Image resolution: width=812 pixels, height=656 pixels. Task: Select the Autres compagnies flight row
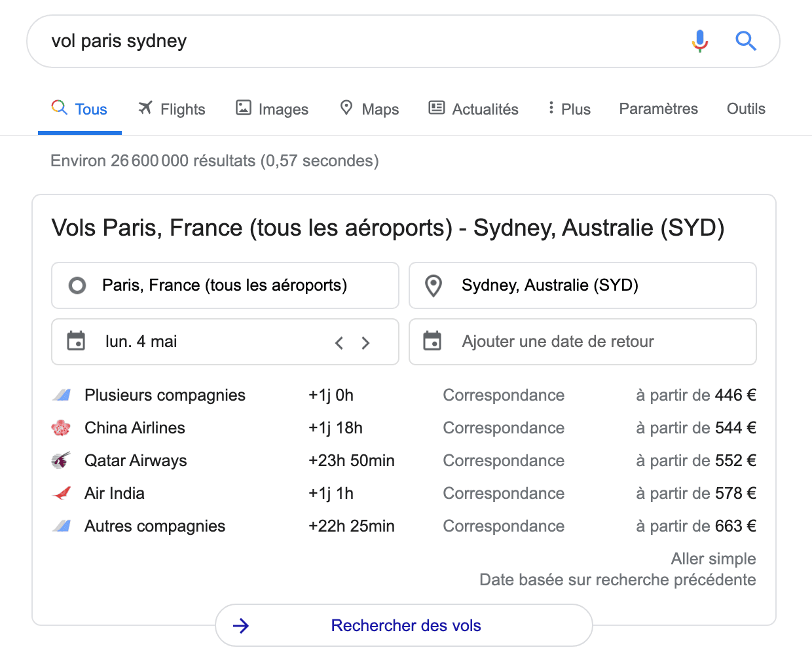404,526
